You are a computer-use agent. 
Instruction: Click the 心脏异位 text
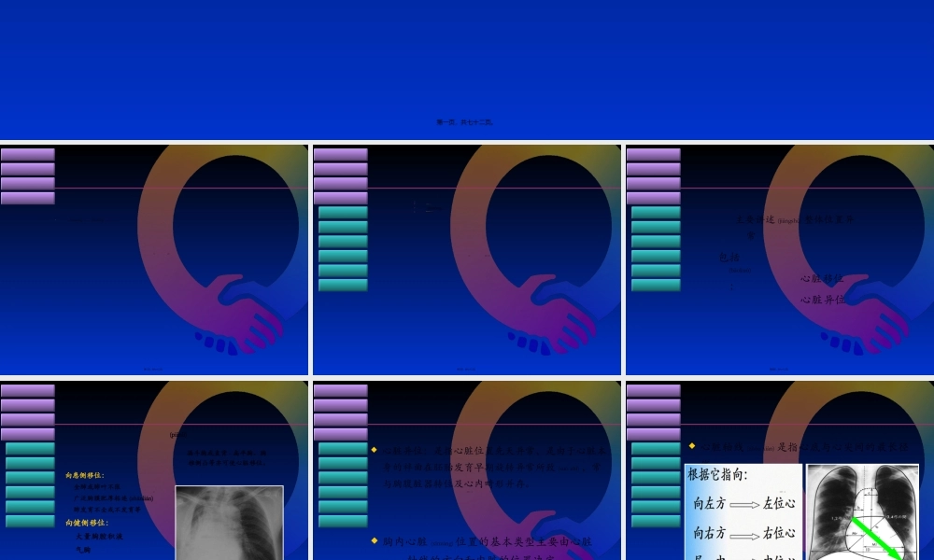pyautogui.click(x=822, y=300)
